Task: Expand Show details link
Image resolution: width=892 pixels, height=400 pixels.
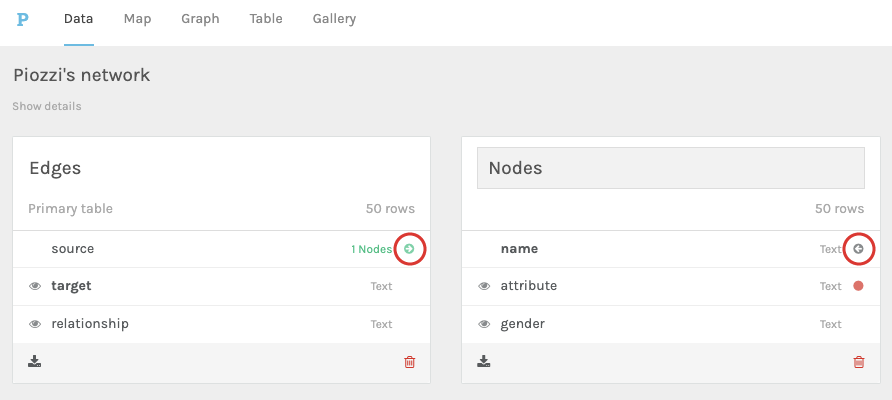Action: point(47,106)
